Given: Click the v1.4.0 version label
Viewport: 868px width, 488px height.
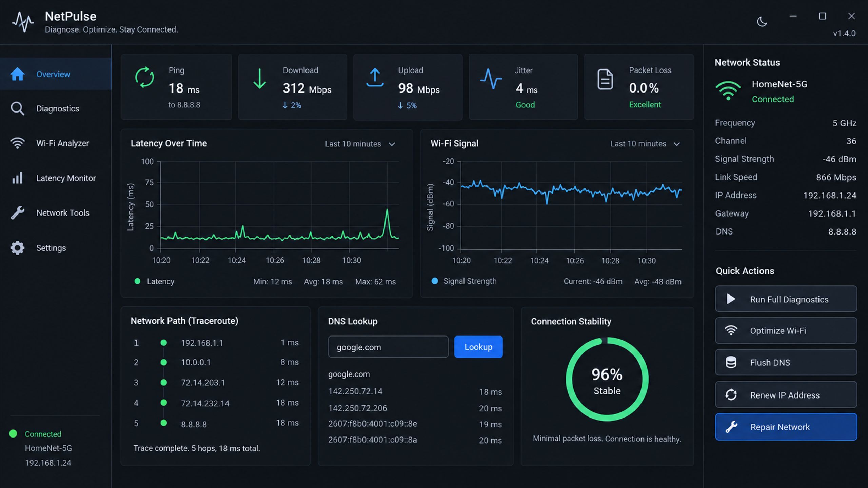Looking at the screenshot, I should (844, 33).
